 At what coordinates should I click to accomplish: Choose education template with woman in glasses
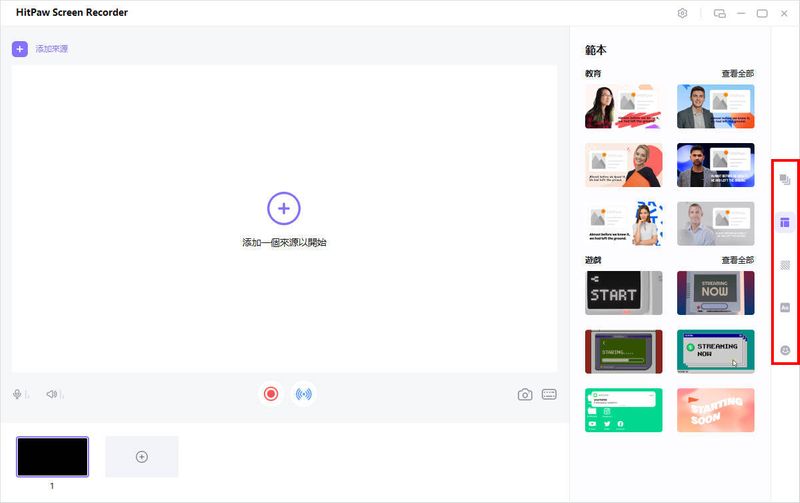[623, 106]
